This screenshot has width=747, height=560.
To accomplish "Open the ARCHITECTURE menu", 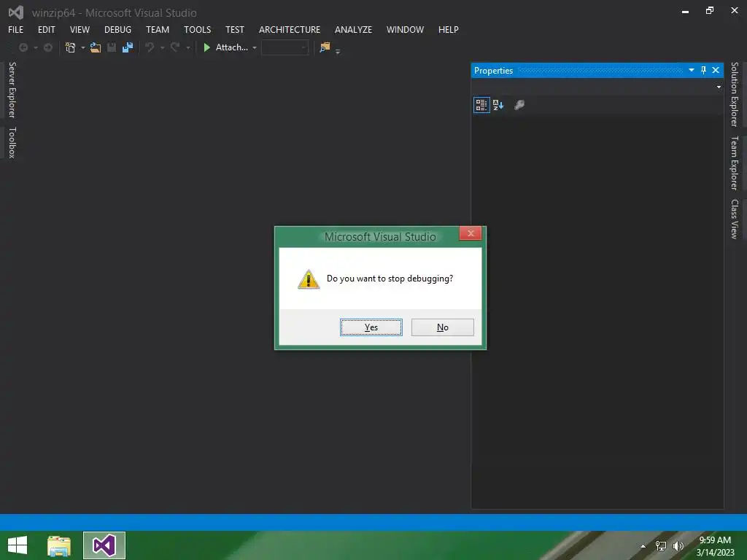I will 290,29.
